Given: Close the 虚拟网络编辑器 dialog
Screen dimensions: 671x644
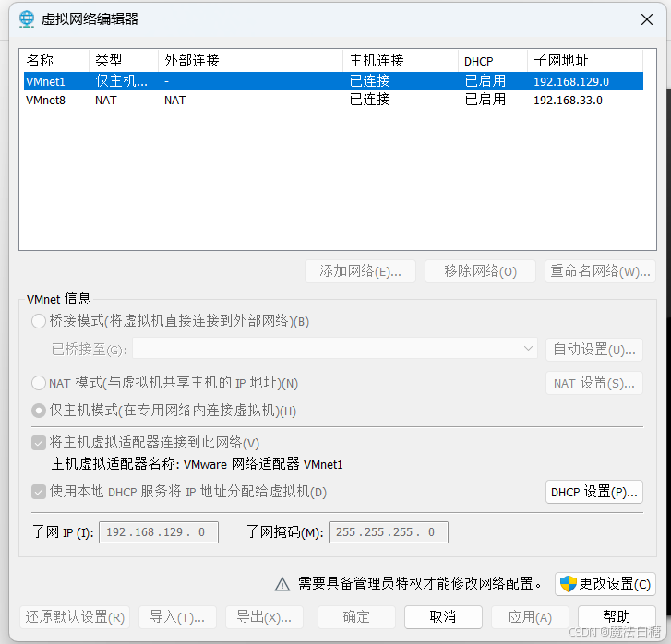Looking at the screenshot, I should pos(647,19).
